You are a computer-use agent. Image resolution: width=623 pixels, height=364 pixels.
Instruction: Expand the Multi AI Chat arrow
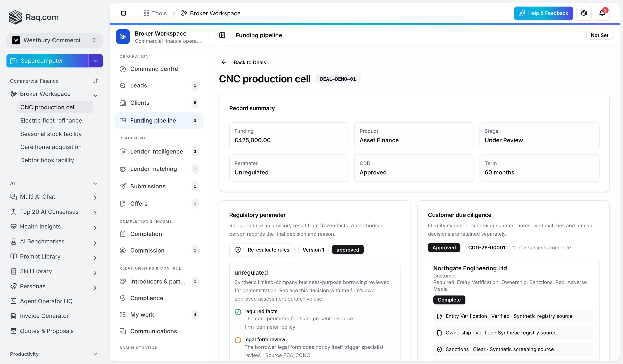95,198
